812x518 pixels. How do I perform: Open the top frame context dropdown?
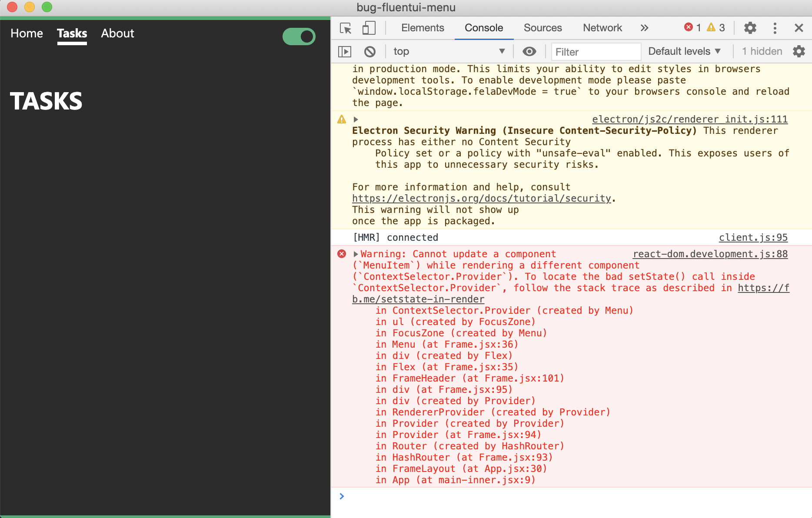[448, 51]
